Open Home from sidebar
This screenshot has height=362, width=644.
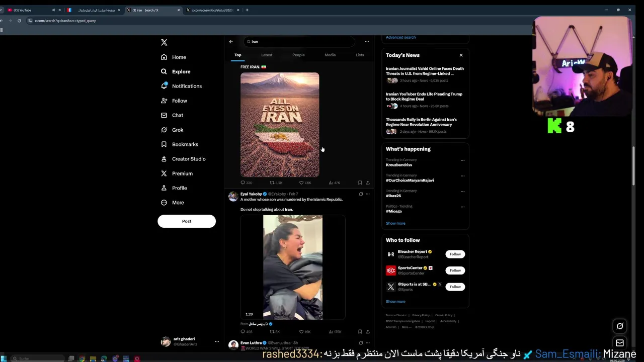pyautogui.click(x=174, y=57)
